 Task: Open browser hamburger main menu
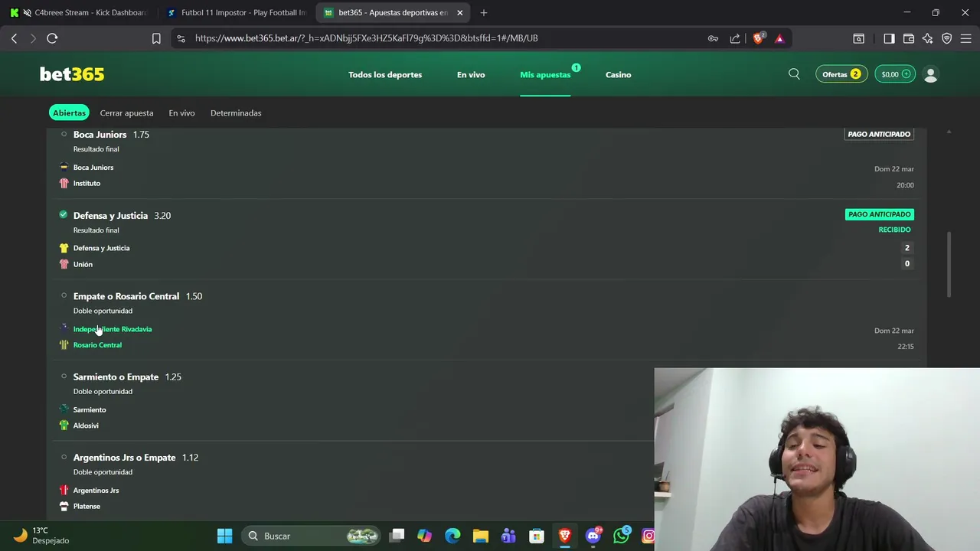966,38
